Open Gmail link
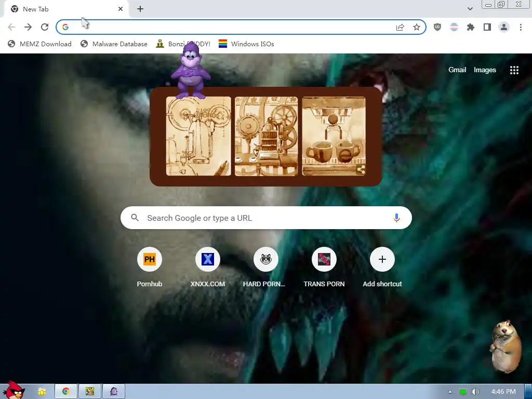 click(x=457, y=70)
